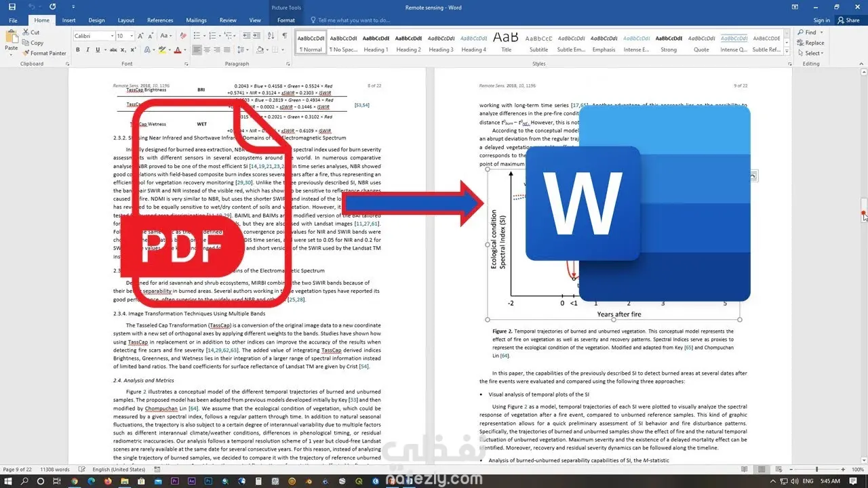This screenshot has width=868, height=488.
Task: Expand the Styles gallery with the More arrow
Action: (x=786, y=53)
